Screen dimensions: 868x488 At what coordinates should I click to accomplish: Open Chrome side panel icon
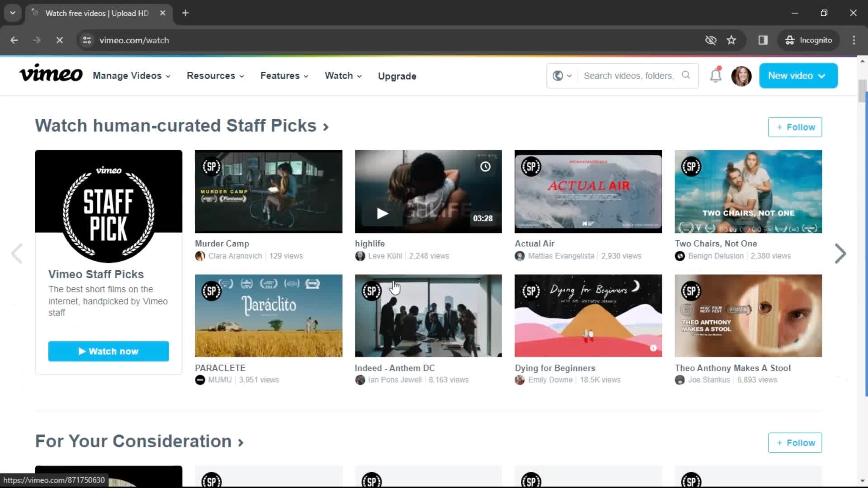click(x=763, y=40)
